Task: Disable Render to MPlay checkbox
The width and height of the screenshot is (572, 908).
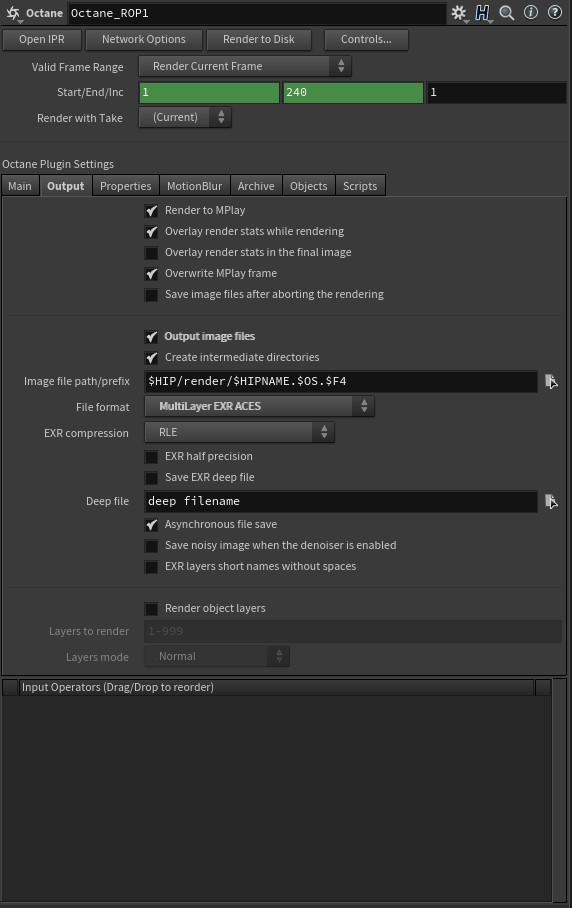Action: tap(151, 211)
